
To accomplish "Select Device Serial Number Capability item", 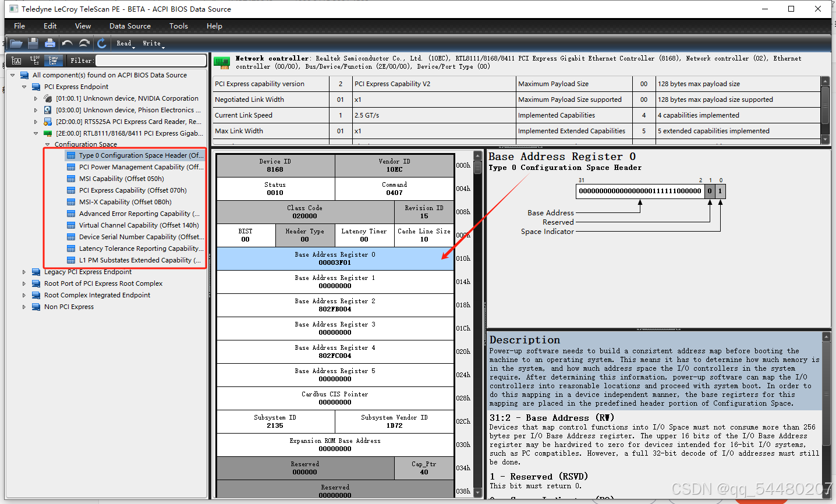I will click(x=141, y=237).
